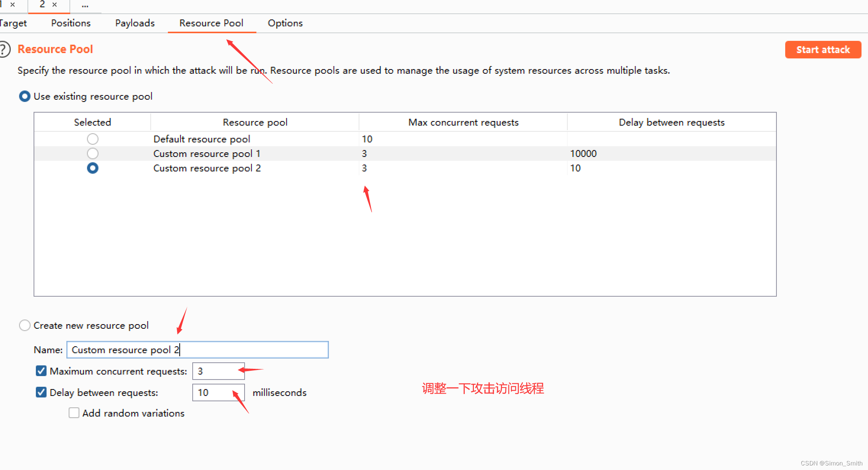This screenshot has width=868, height=470.
Task: Close attack tab number 1
Action: pos(13,5)
